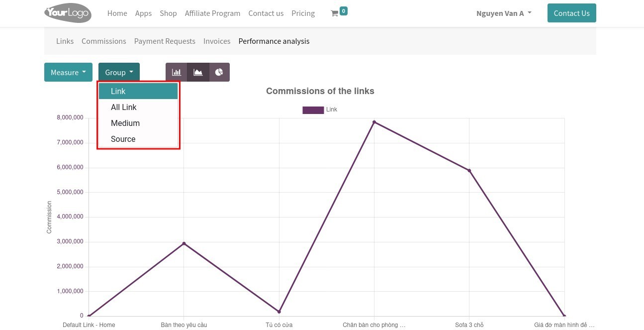Open the Affiliate Program page
Image resolution: width=644 pixels, height=330 pixels.
(212, 13)
